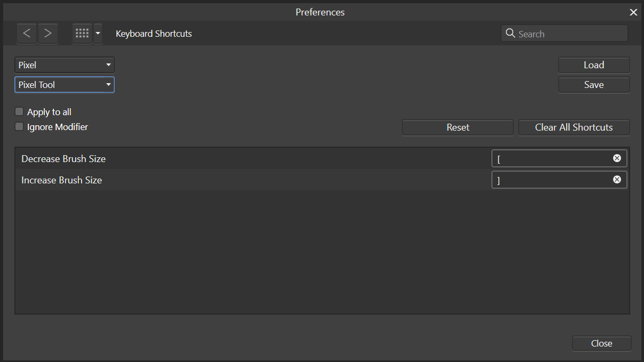Select the Increase Brush Size row
Viewport: 644px width, 362px height.
[x=213, y=180]
